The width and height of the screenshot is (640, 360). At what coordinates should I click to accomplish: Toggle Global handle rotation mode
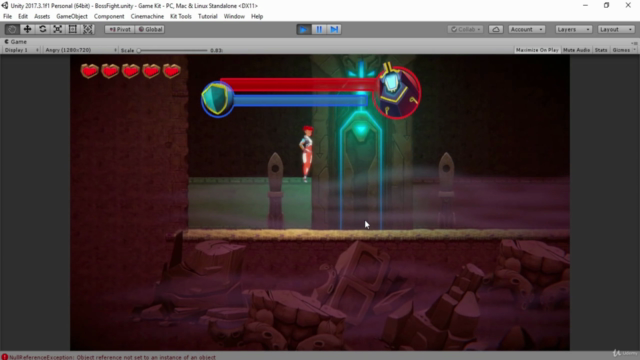150,29
